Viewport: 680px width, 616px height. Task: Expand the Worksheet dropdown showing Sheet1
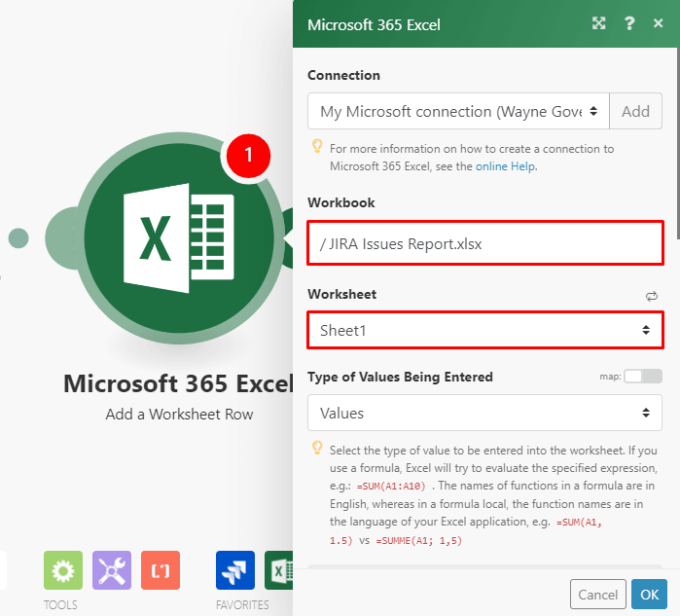pyautogui.click(x=484, y=331)
